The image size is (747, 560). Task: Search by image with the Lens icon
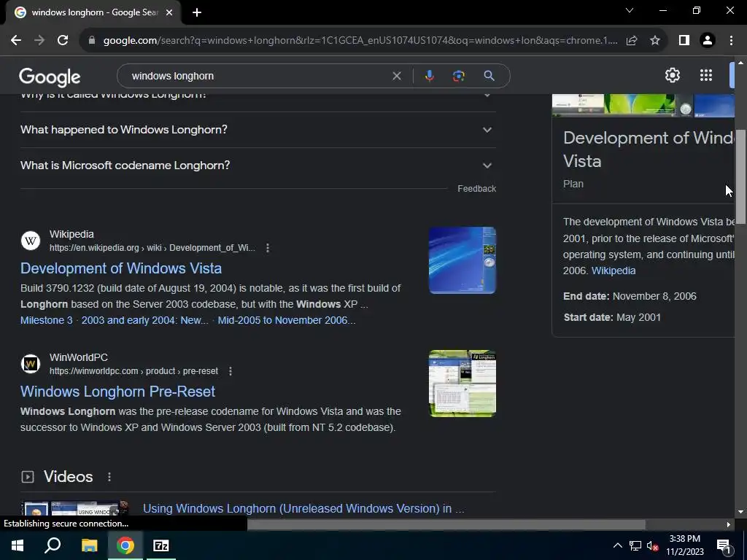(458, 76)
